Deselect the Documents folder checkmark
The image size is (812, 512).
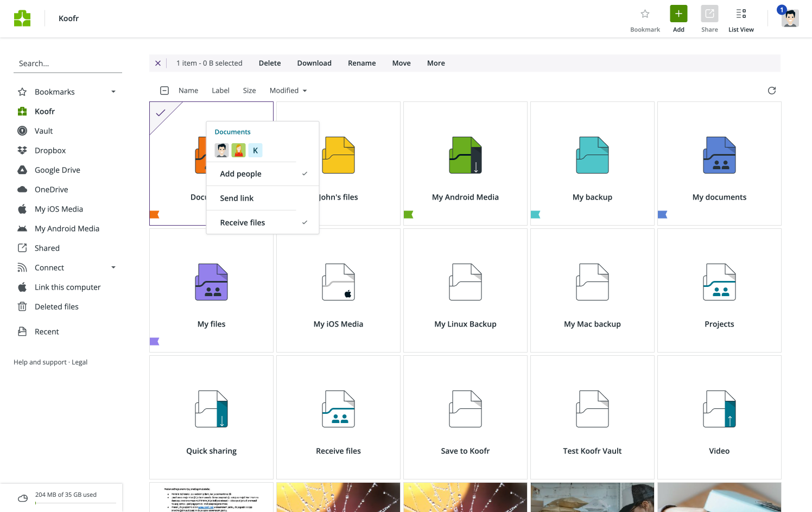161,113
